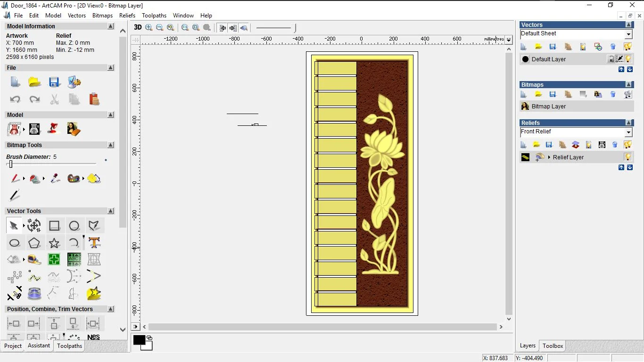644x362 pixels.
Task: Click the 3D view button
Action: (138, 27)
